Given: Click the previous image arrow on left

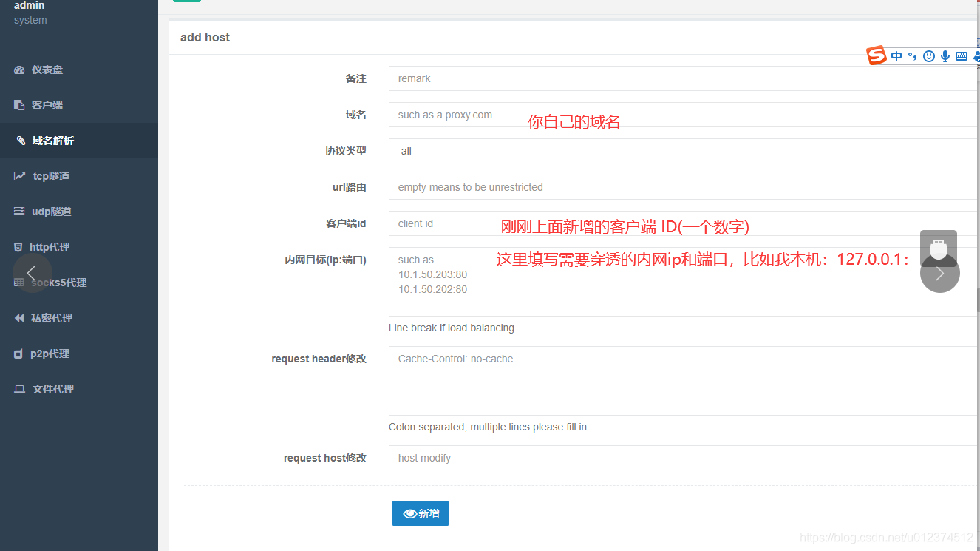Looking at the screenshot, I should [33, 273].
